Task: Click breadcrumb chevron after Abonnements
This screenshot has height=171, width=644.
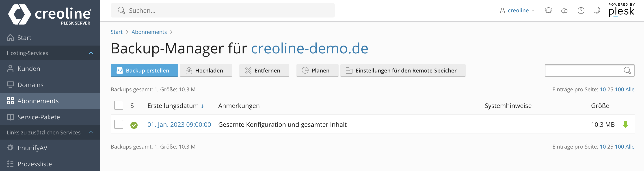Action: pos(171,32)
